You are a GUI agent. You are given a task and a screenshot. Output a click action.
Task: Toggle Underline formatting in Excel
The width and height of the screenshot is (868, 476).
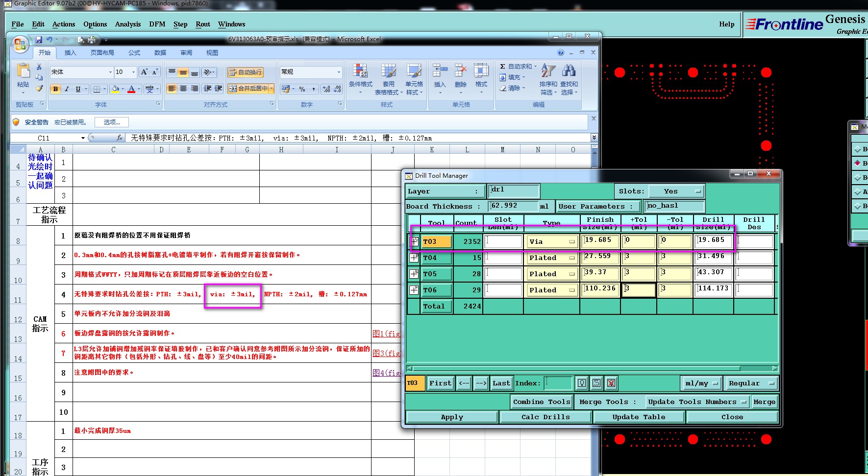[78, 89]
